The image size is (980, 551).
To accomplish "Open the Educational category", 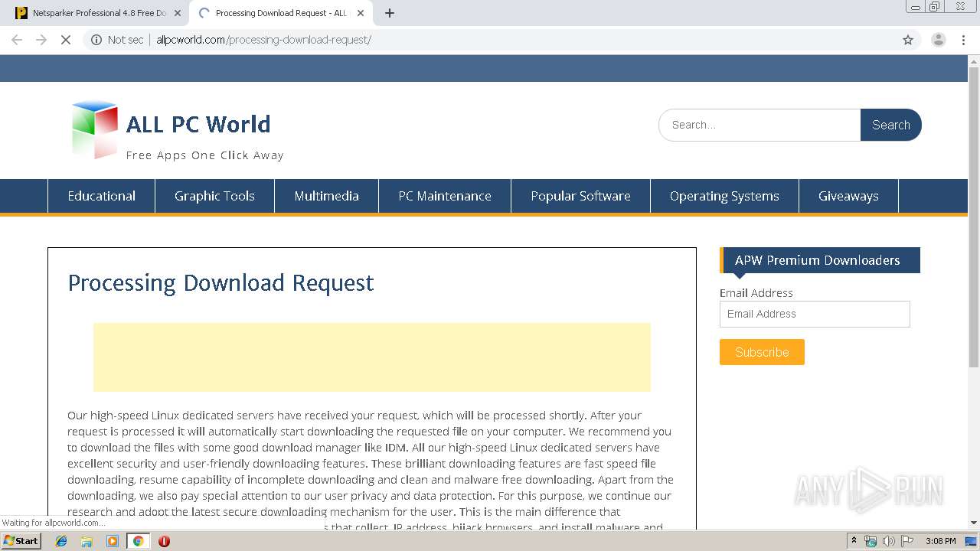I will (x=101, y=196).
